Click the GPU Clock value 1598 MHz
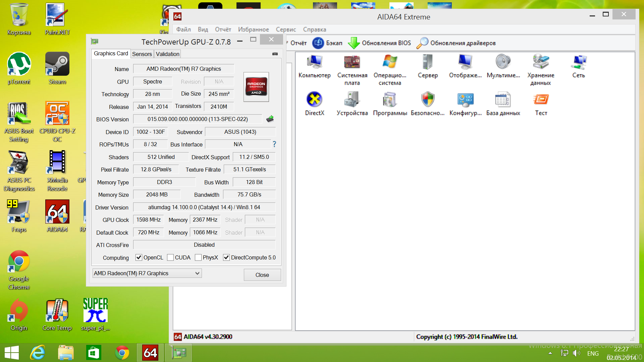The width and height of the screenshot is (644, 362). tap(149, 220)
